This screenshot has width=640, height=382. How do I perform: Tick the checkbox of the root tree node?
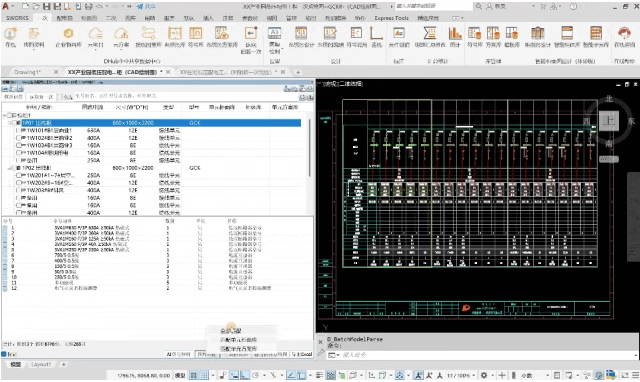(10, 115)
